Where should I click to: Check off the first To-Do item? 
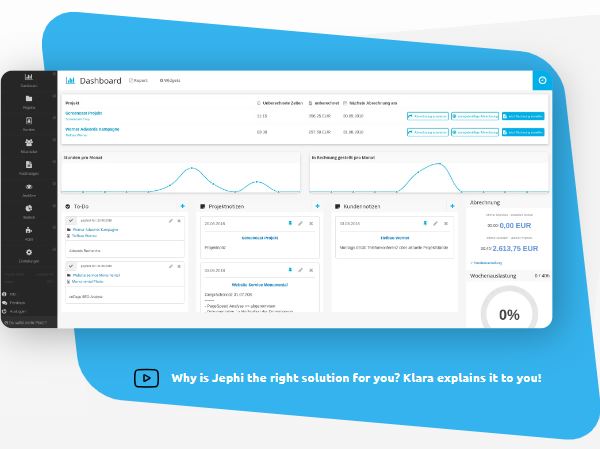71,220
